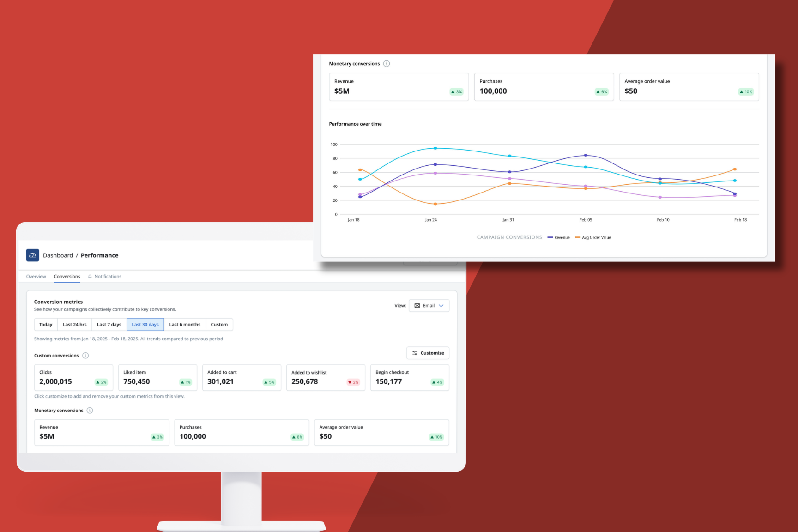Screen dimensions: 798x532
Task: Click the dashboard gauge logo icon
Action: click(x=32, y=255)
